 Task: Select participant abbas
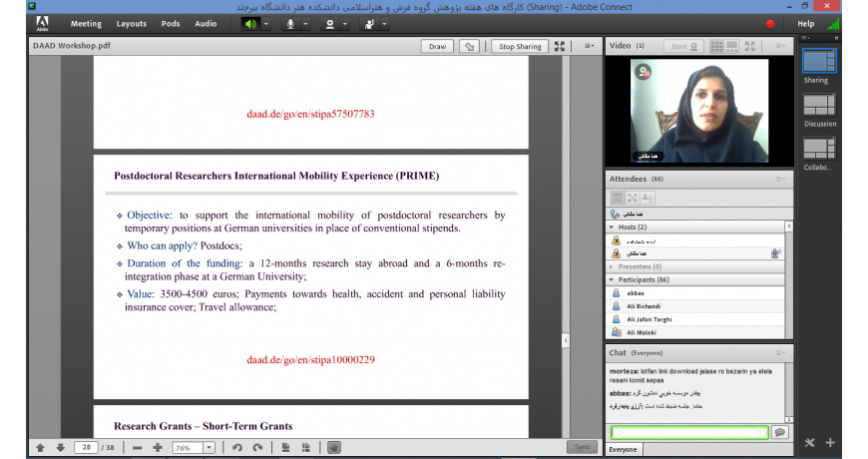pos(695,293)
